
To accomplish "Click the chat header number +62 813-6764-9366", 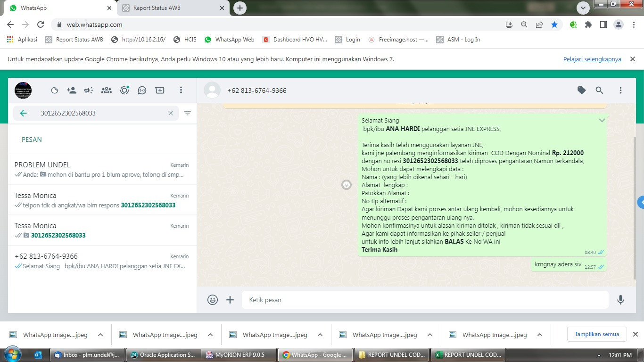I will tap(257, 90).
